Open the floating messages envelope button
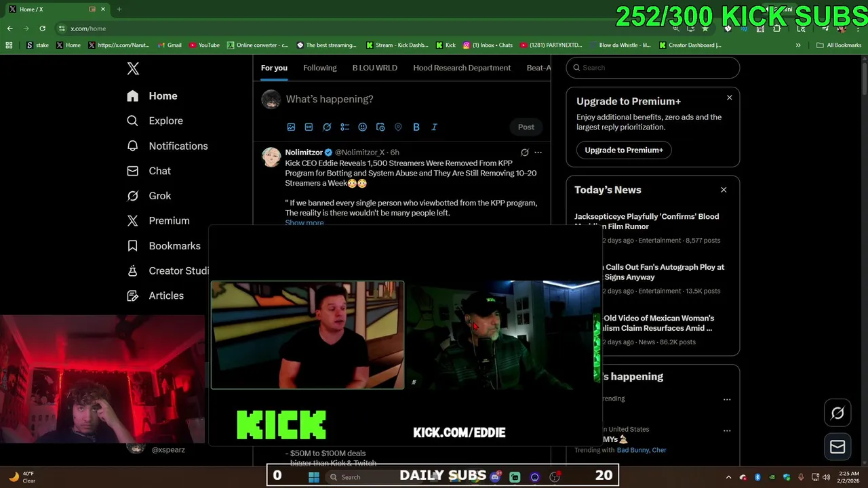Image resolution: width=868 pixels, height=488 pixels. (x=837, y=447)
